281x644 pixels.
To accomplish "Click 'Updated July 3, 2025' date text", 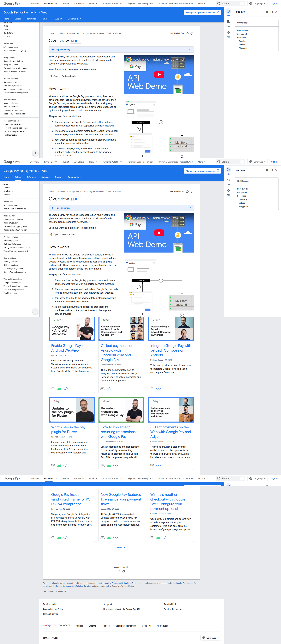I will (x=60, y=355).
